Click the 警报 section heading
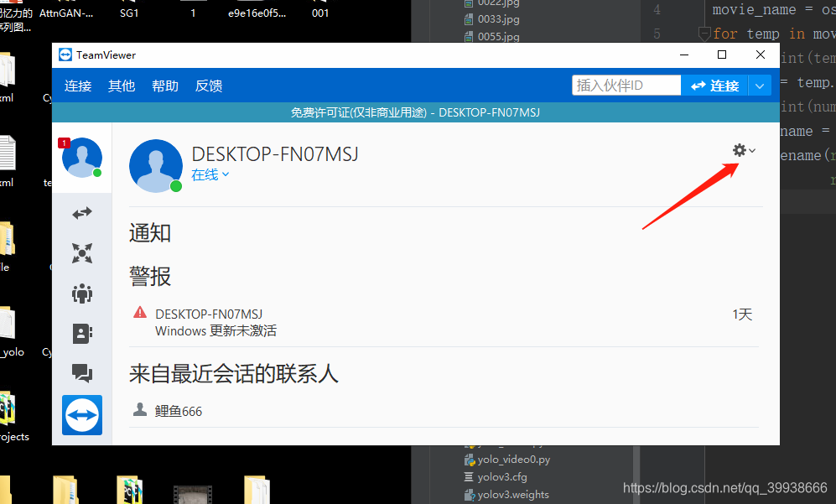Screen dimensions: 836x504 pos(150,276)
